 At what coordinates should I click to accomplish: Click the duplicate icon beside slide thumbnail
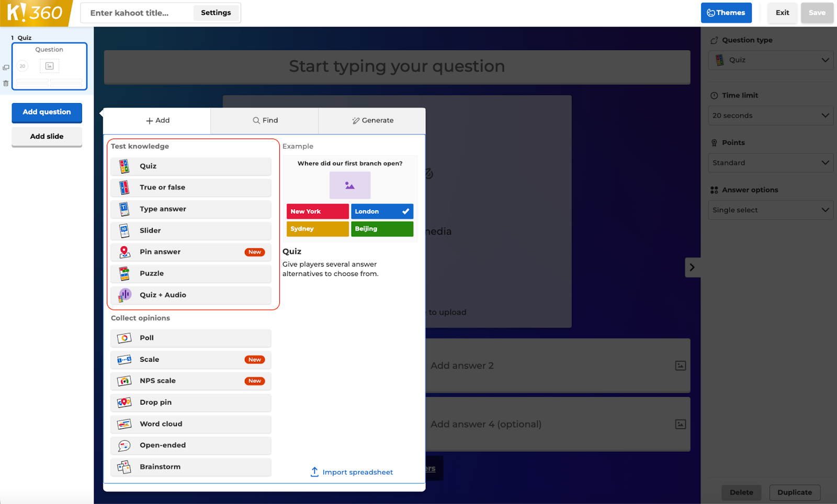coord(6,67)
